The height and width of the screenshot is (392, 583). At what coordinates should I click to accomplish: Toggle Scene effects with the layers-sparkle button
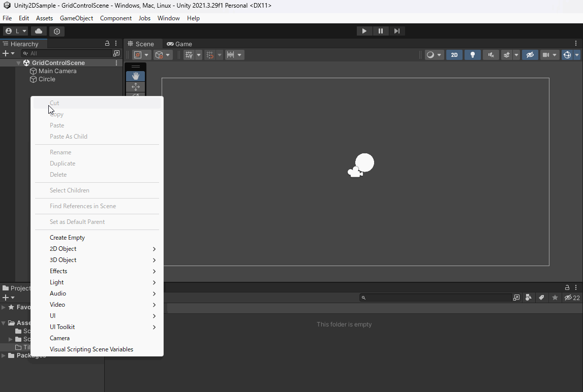pyautogui.click(x=506, y=55)
